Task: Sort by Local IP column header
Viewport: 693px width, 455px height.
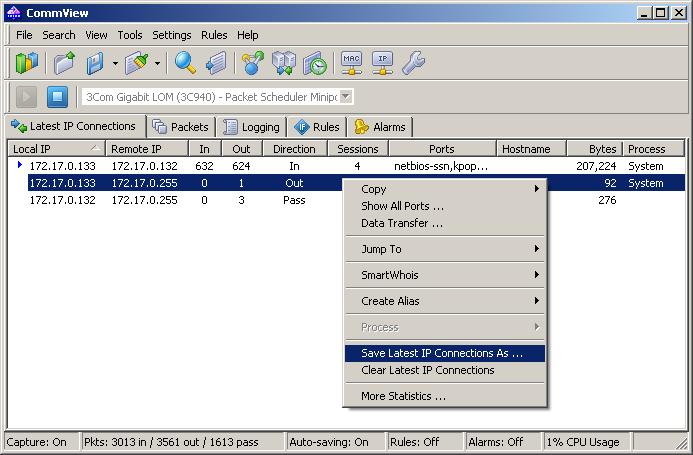Action: 57,149
